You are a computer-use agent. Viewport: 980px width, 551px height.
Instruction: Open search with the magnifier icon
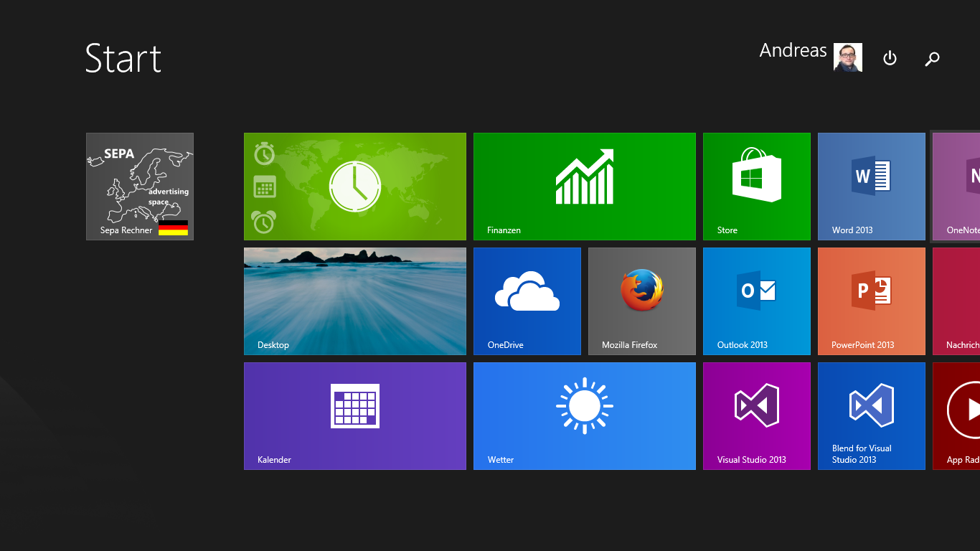pyautogui.click(x=932, y=59)
